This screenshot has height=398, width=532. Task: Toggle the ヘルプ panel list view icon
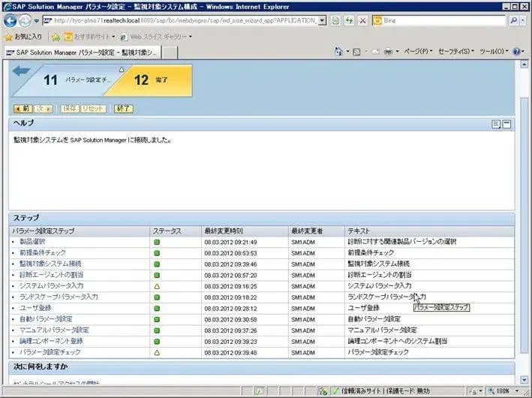tap(496, 125)
